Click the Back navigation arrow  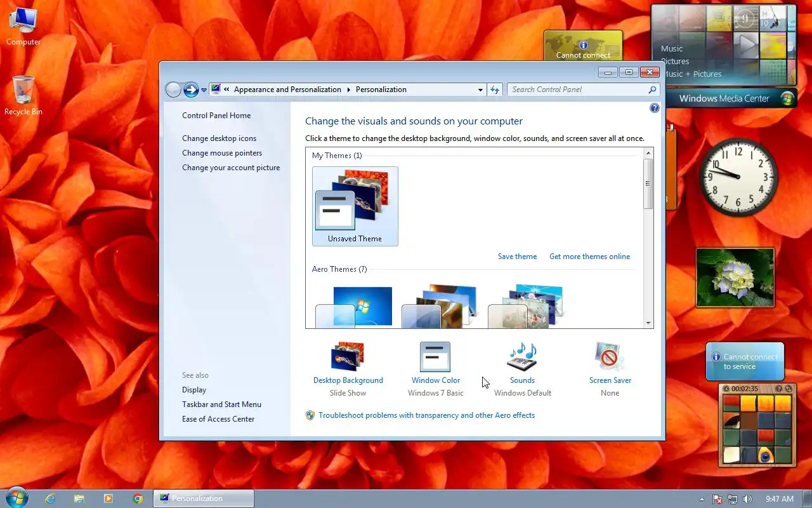tap(173, 90)
